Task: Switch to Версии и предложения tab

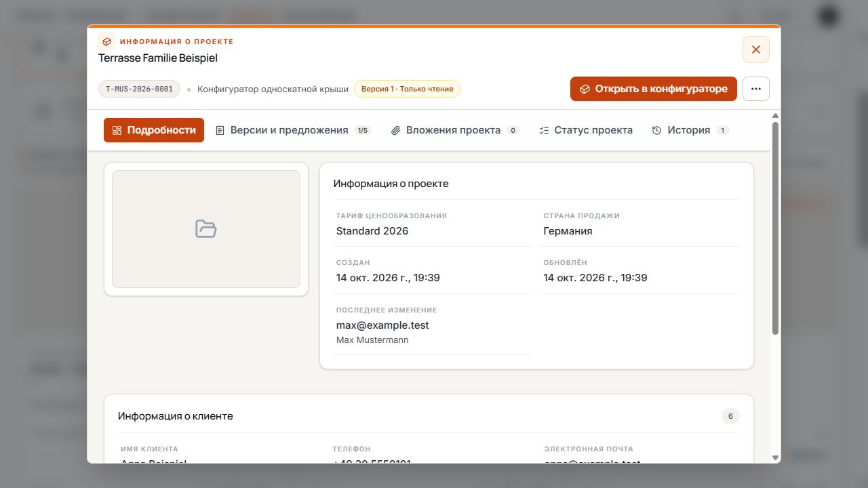Action: coord(293,130)
